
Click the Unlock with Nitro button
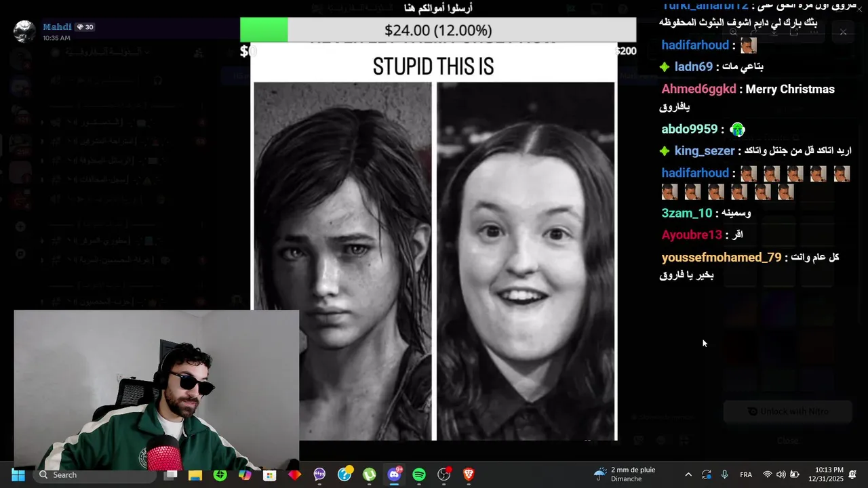coord(787,411)
